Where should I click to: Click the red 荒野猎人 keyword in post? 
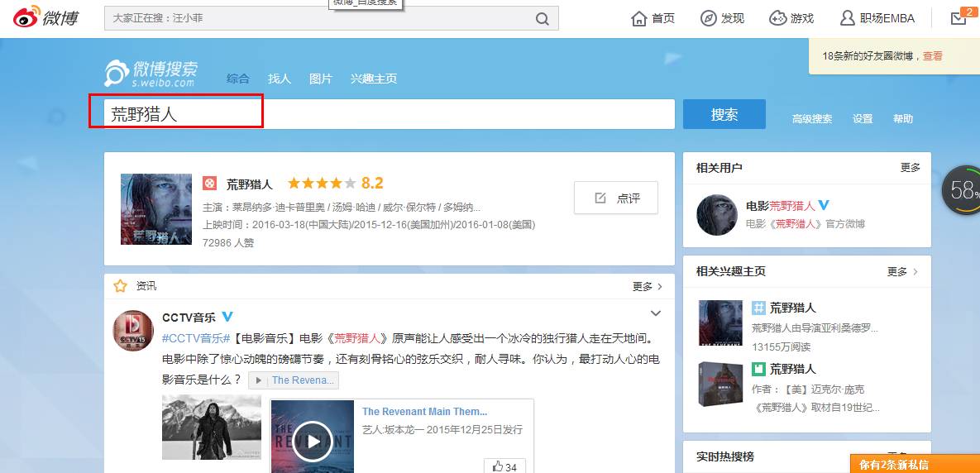pyautogui.click(x=357, y=339)
